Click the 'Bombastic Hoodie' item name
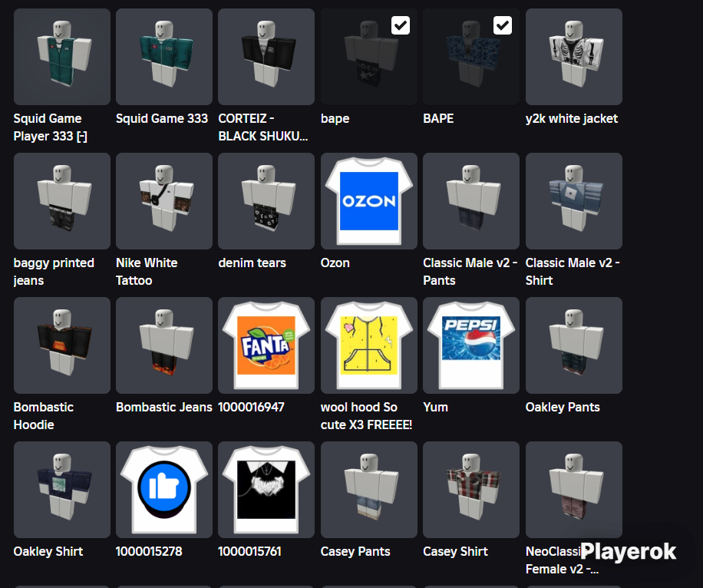The height and width of the screenshot is (588, 703). pos(44,416)
